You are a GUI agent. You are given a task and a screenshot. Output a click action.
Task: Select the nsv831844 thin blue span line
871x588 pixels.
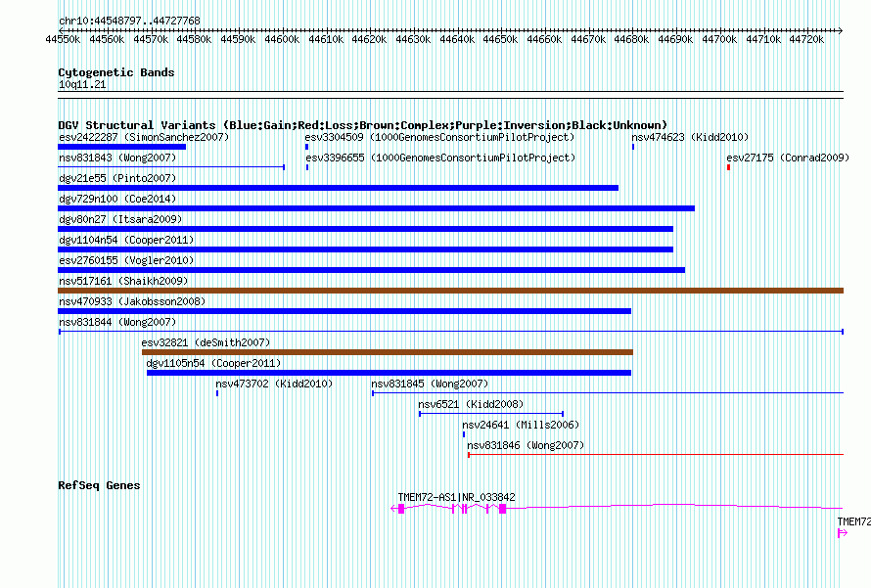(451, 332)
